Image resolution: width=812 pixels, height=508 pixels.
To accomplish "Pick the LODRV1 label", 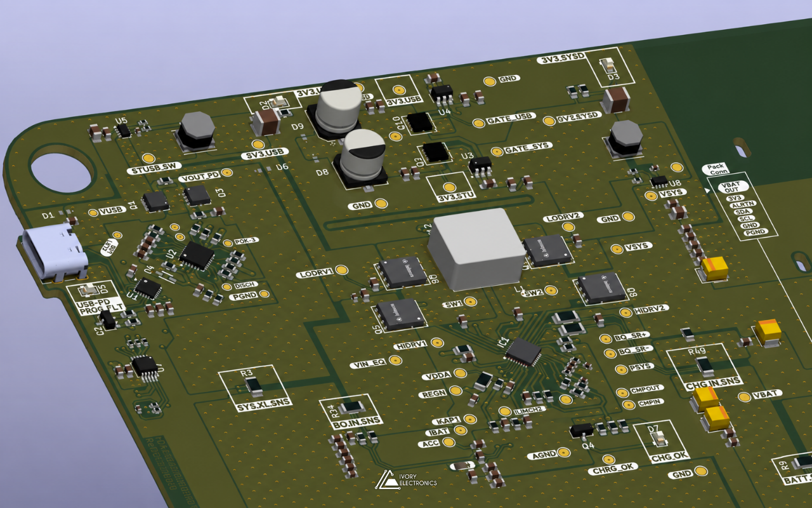I will [x=315, y=274].
